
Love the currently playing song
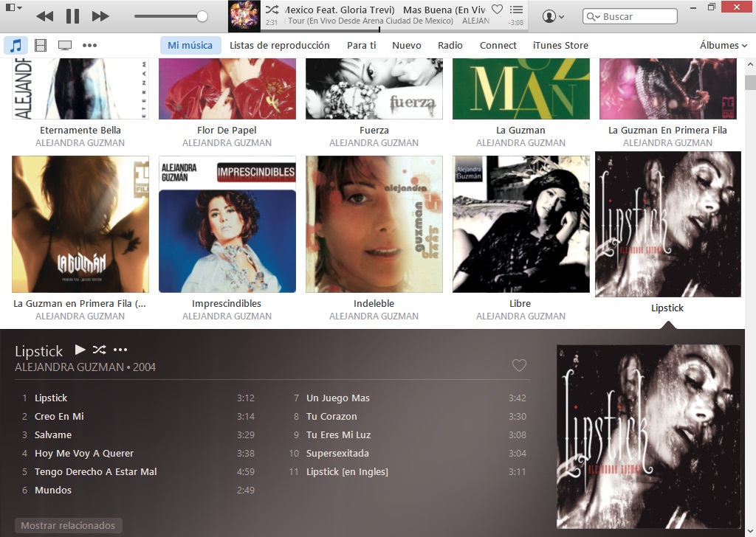click(497, 9)
